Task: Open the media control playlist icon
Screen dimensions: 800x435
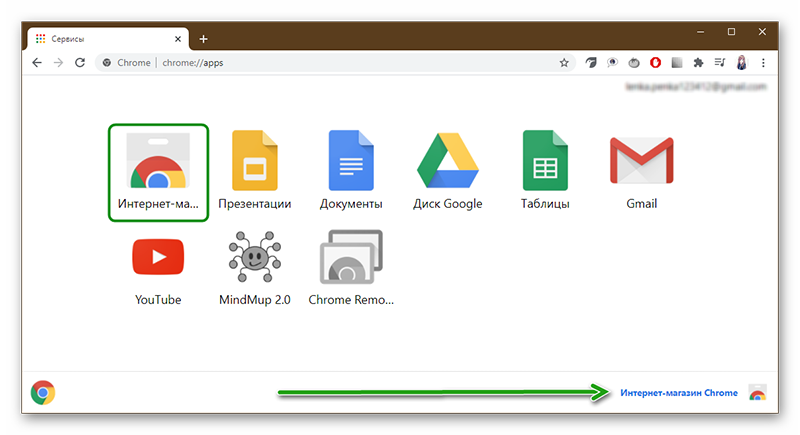Action: (720, 63)
